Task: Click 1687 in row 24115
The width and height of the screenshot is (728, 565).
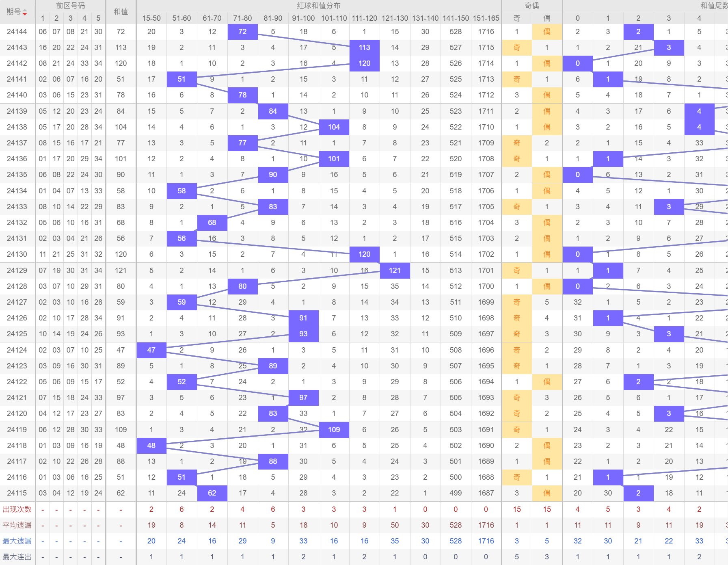Action: [486, 493]
